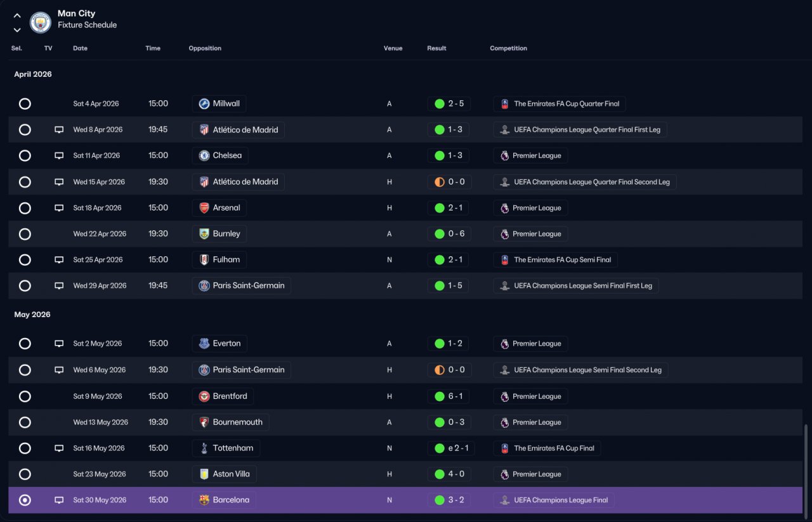Open UEFA Champions League Quarter Final Second Leg
The image size is (812, 522).
pos(585,182)
